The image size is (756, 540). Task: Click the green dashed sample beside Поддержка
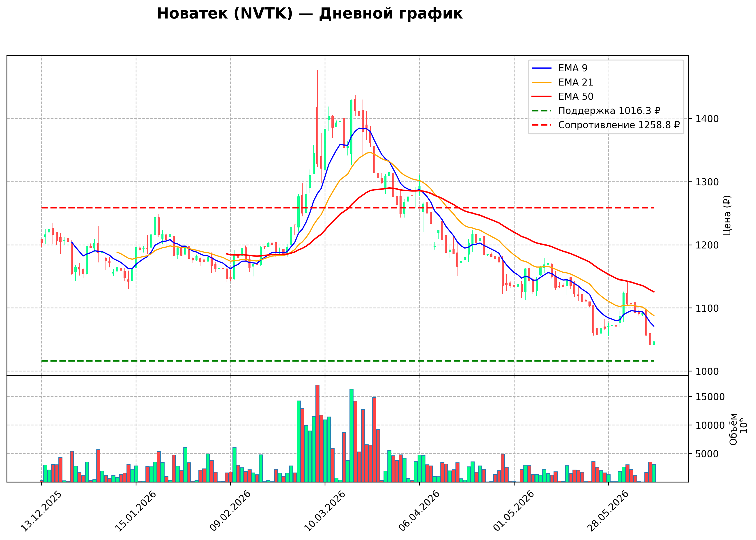[x=541, y=111]
